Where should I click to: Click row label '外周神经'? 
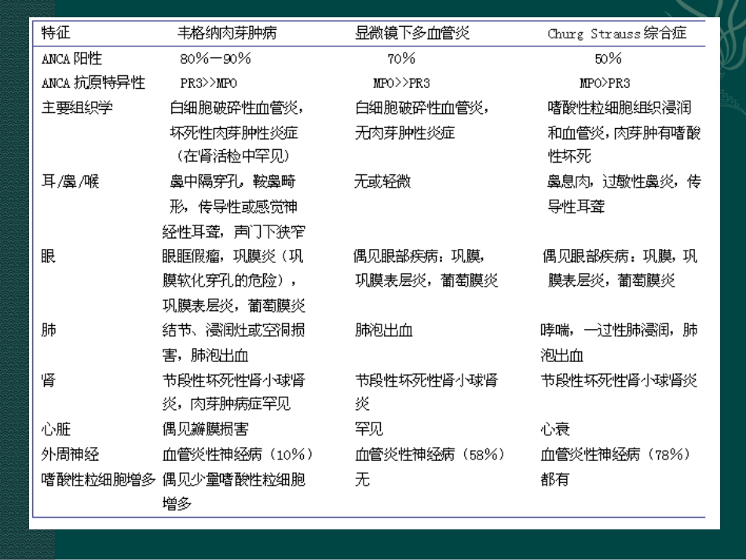[x=70, y=455]
